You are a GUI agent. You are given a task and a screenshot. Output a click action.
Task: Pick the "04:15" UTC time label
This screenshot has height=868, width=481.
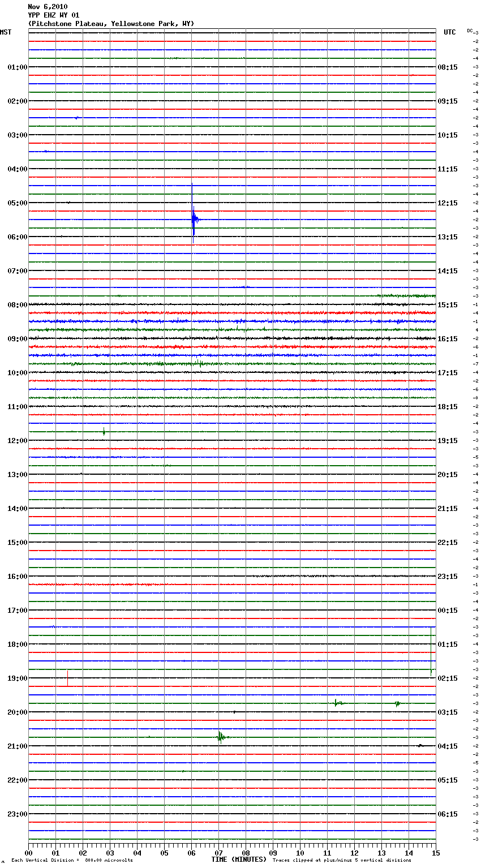click(x=448, y=746)
